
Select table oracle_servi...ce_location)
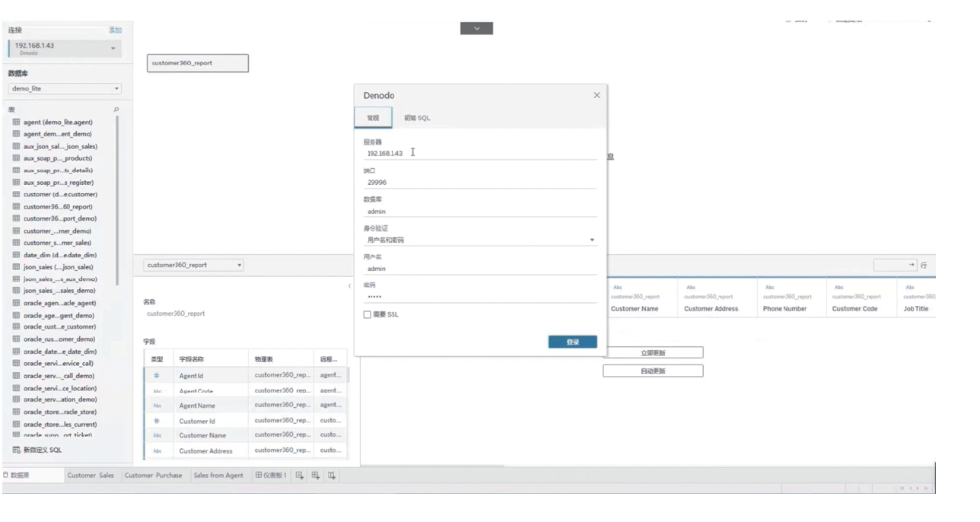[x=60, y=388]
